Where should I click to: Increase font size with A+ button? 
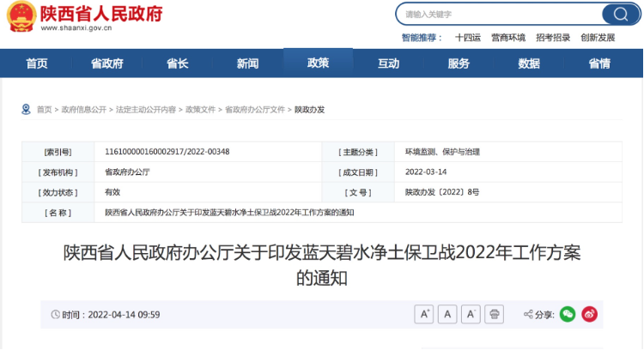[x=424, y=314]
